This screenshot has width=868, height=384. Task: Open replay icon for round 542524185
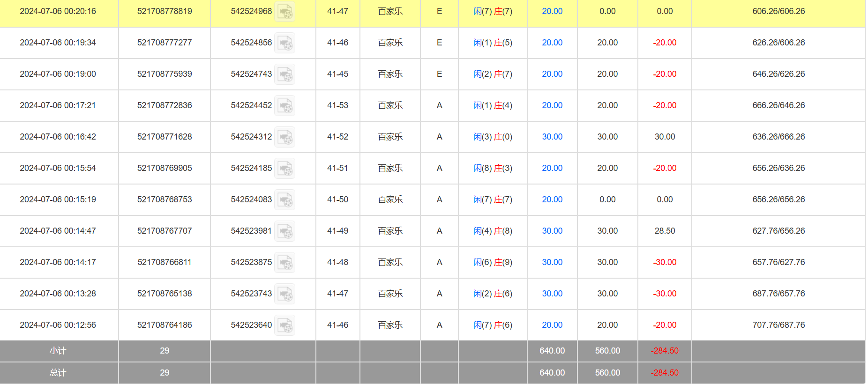coord(284,169)
